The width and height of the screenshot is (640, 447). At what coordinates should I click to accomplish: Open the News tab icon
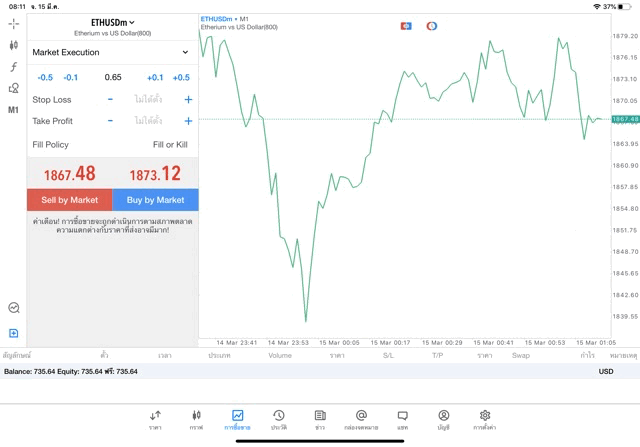pos(320,420)
